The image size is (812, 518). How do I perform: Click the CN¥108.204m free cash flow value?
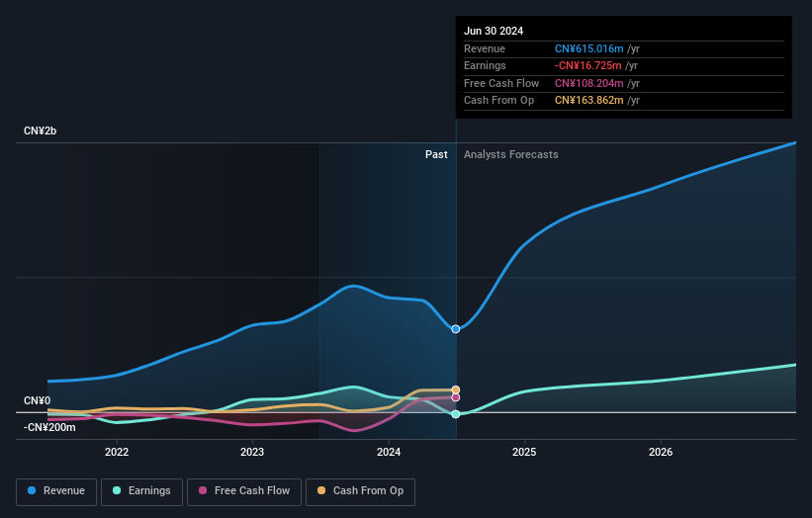coord(588,83)
